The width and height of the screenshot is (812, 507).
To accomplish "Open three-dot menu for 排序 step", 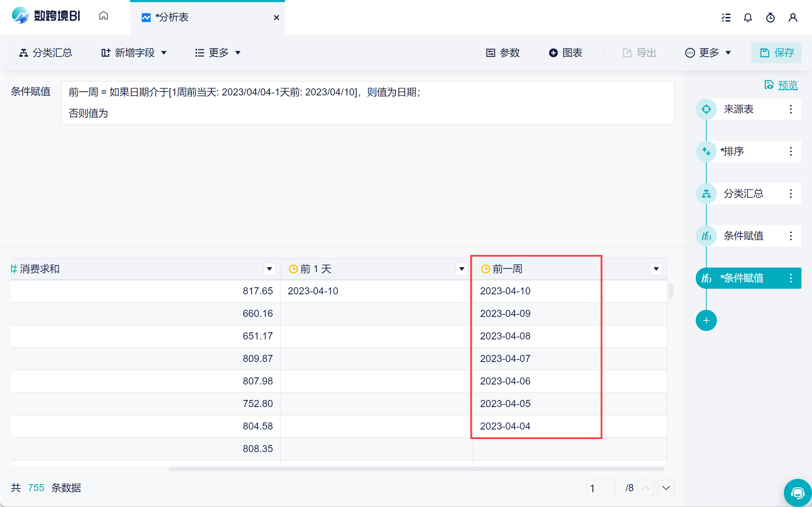I will pyautogui.click(x=791, y=151).
